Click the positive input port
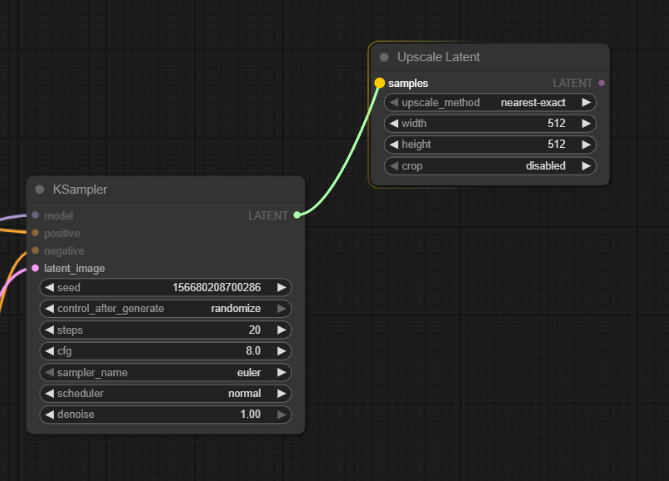Image resolution: width=669 pixels, height=481 pixels. pyautogui.click(x=35, y=233)
